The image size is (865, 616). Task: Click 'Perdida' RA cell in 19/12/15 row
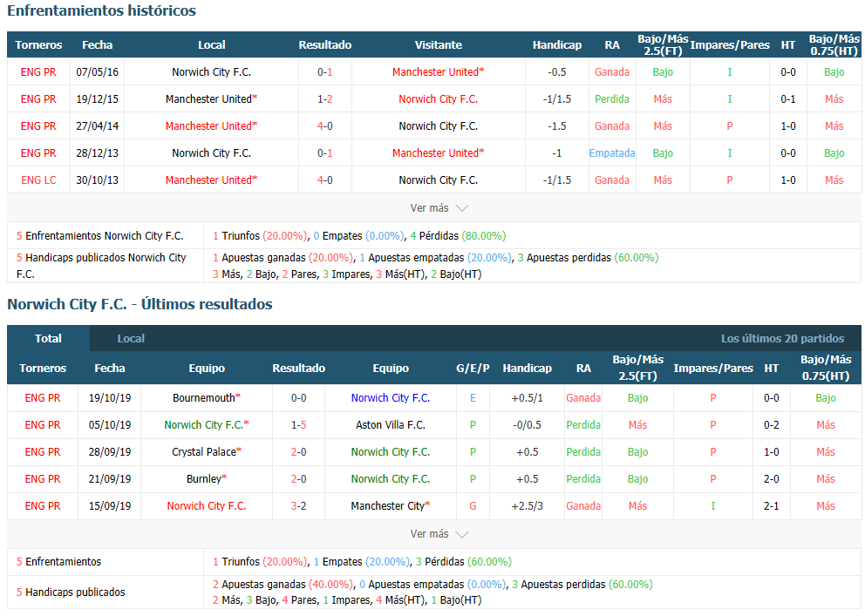pyautogui.click(x=612, y=99)
